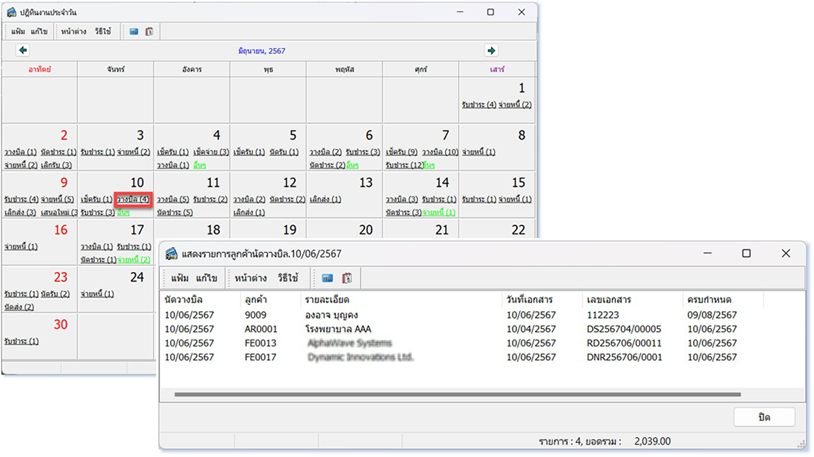Image resolution: width=814 pixels, height=457 pixels.
Task: Click the app icon in detail window title bar
Action: click(172, 253)
